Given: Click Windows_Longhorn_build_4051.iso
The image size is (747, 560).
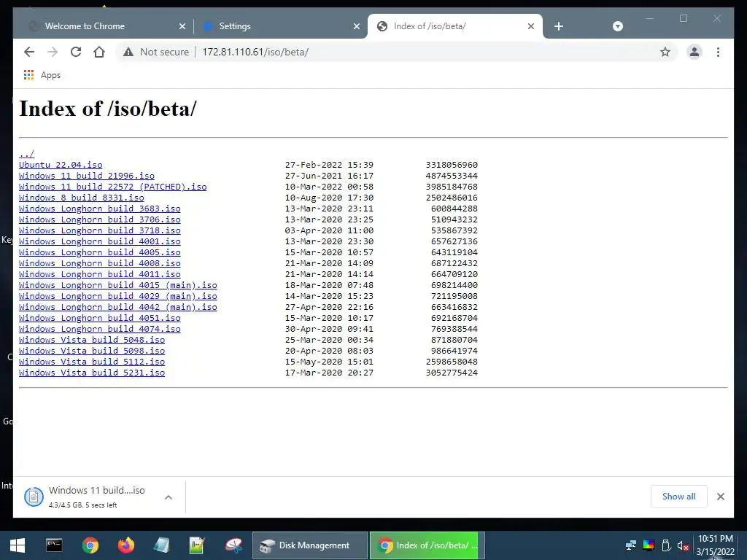Looking at the screenshot, I should tap(99, 318).
